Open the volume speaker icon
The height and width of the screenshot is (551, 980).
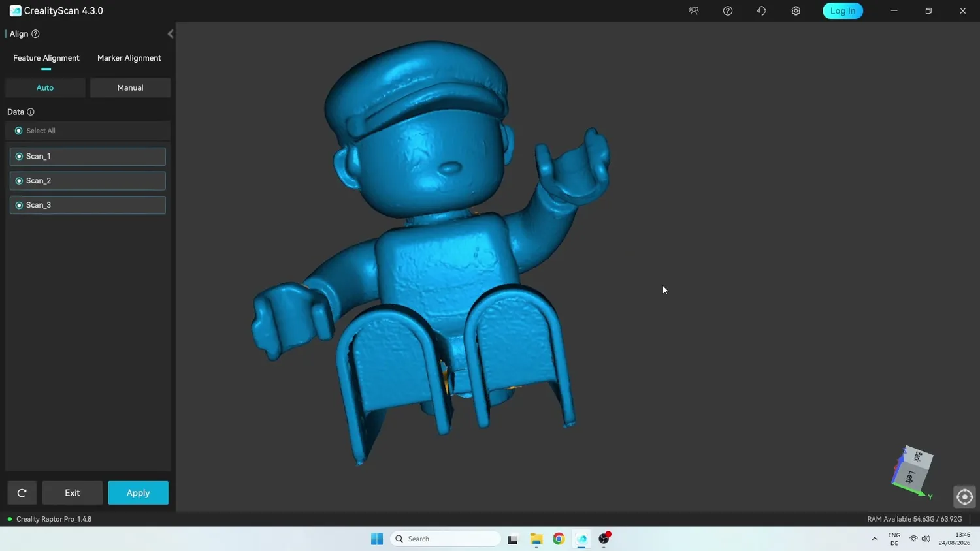926,539
